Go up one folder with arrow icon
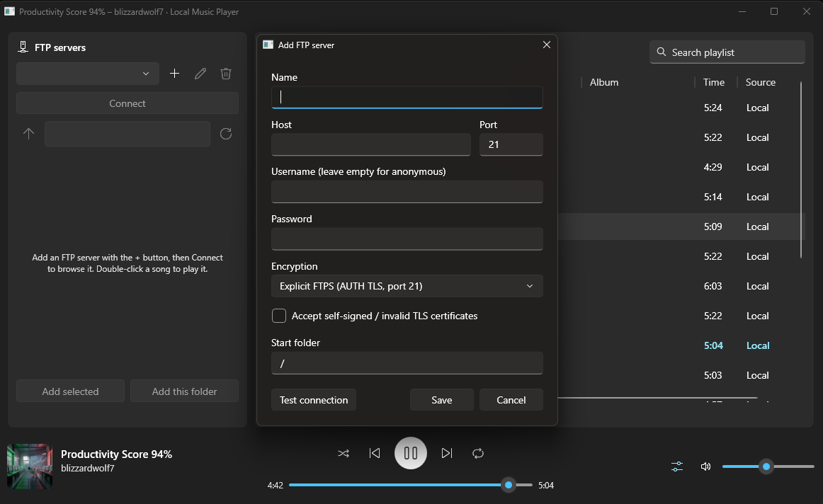Image resolution: width=823 pixels, height=504 pixels. (x=29, y=134)
